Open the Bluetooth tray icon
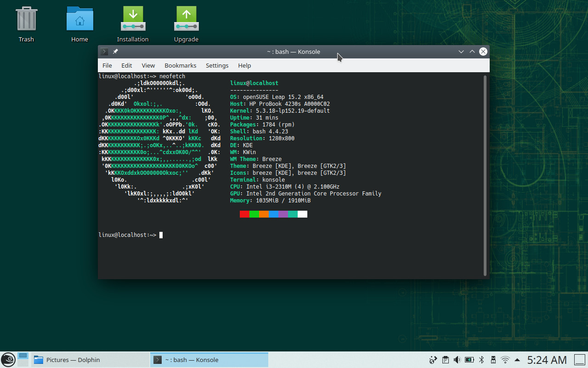Image resolution: width=588 pixels, height=368 pixels. [x=481, y=360]
